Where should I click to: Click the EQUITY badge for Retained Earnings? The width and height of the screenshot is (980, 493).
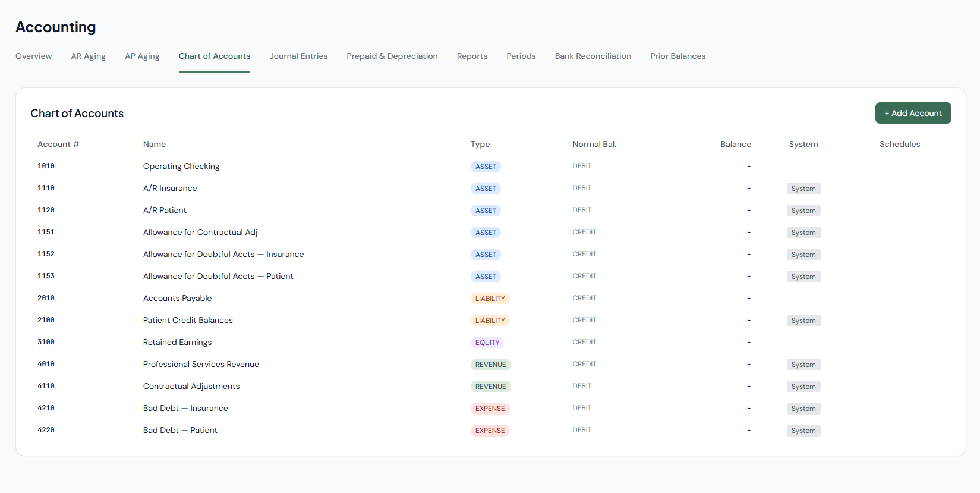487,343
